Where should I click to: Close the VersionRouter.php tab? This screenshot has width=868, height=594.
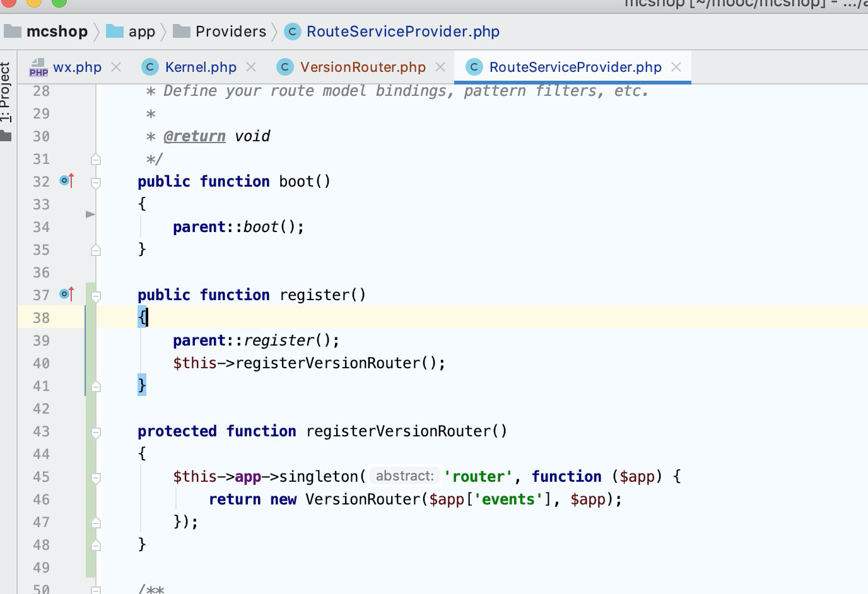(x=440, y=67)
